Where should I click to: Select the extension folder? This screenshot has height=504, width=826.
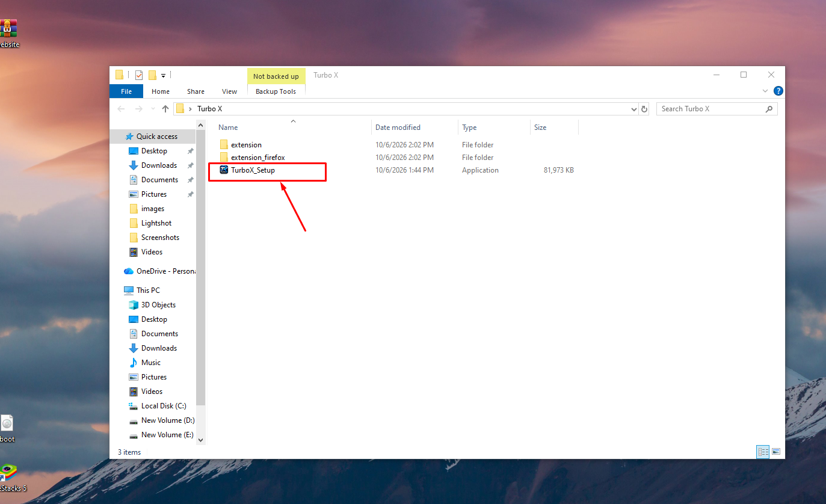246,145
